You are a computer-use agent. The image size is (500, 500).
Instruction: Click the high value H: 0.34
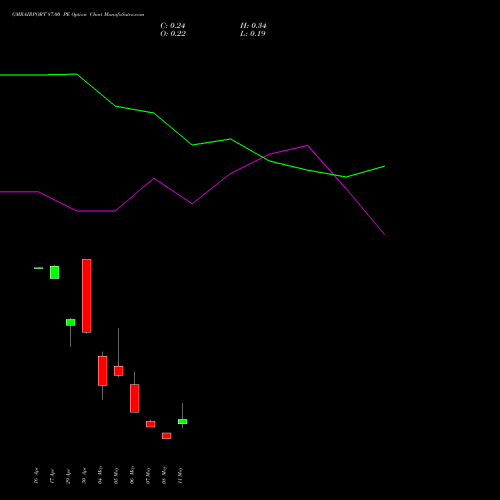point(253,26)
